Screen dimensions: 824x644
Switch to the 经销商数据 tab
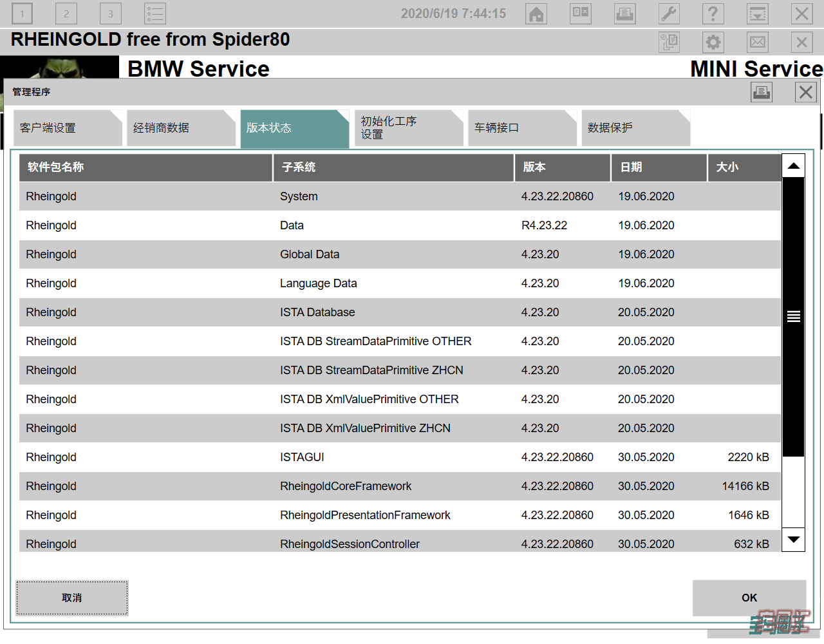point(181,128)
